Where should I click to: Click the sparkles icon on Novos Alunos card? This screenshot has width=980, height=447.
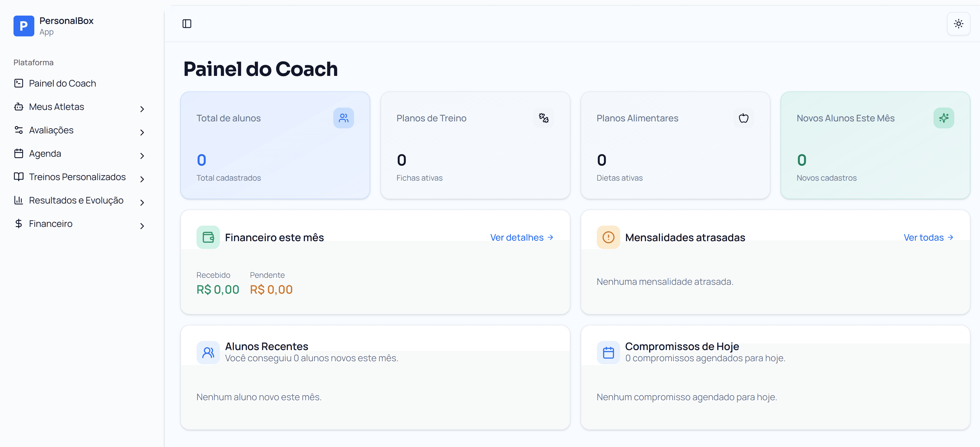[944, 118]
